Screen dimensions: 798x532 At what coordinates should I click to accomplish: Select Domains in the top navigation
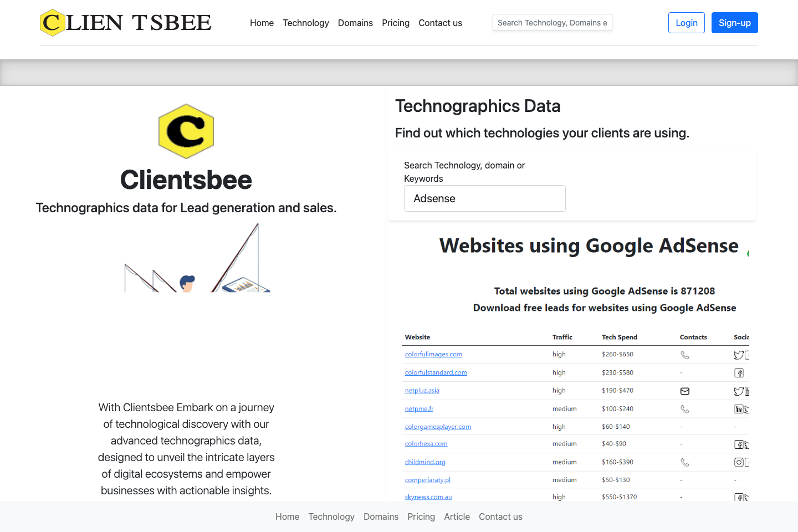pos(355,23)
